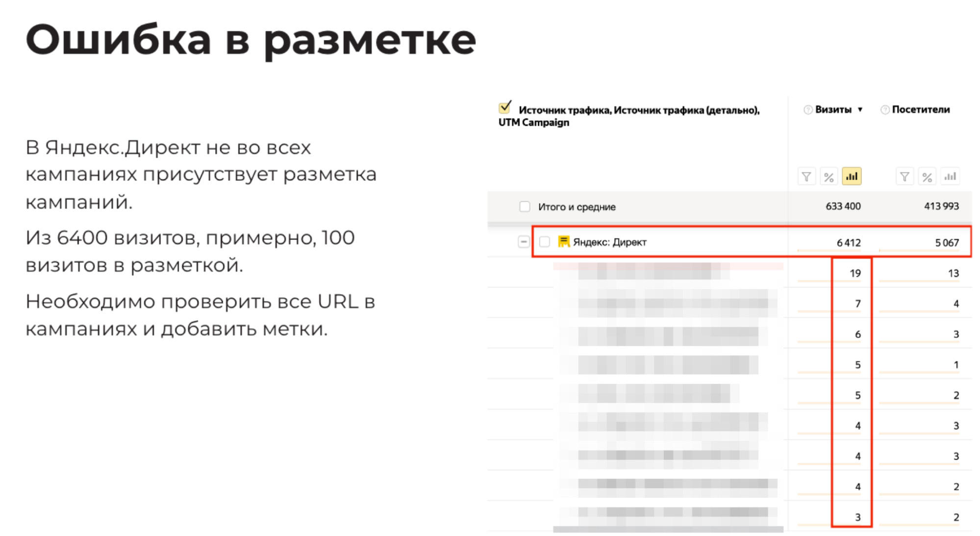Screen dimensions: 980x536
Task: Click the filter icon under Визиты column
Action: [806, 177]
